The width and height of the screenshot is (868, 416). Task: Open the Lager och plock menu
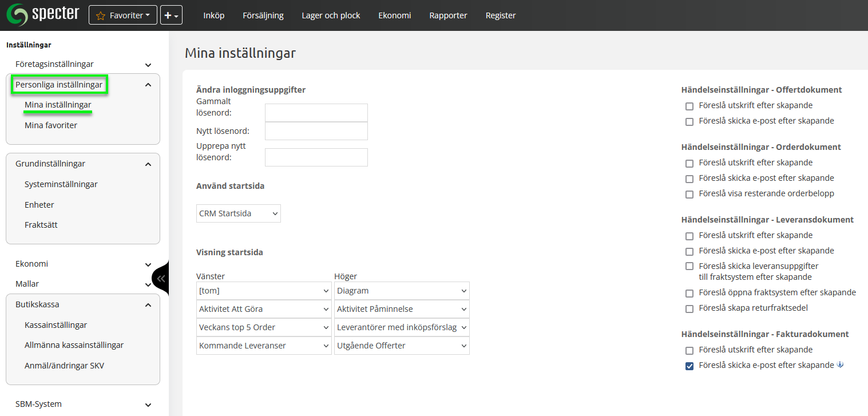[331, 15]
